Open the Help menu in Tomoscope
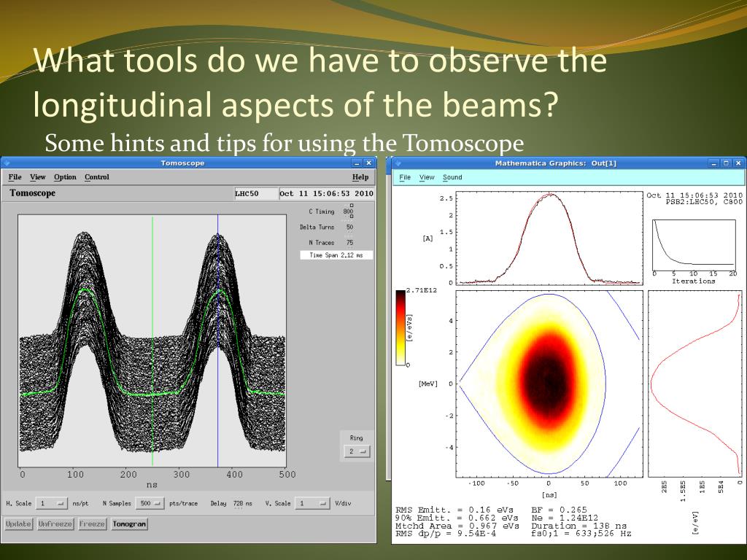This screenshot has width=747, height=560. click(360, 176)
